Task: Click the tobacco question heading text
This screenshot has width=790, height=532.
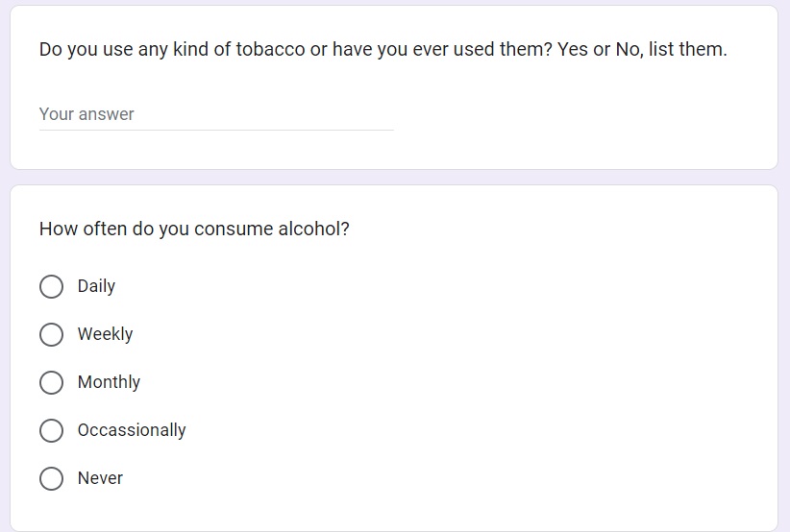Action: click(x=383, y=49)
